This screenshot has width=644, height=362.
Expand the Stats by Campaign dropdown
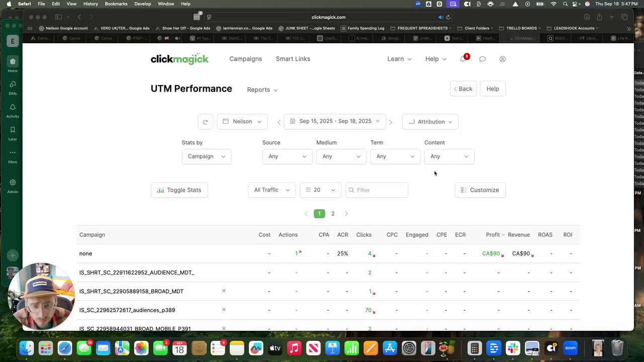coord(206,156)
